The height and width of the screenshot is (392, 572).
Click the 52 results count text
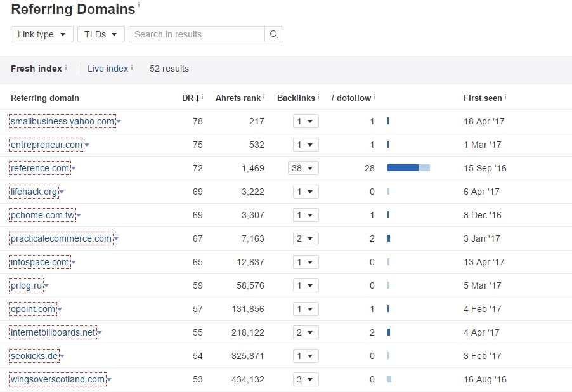169,69
